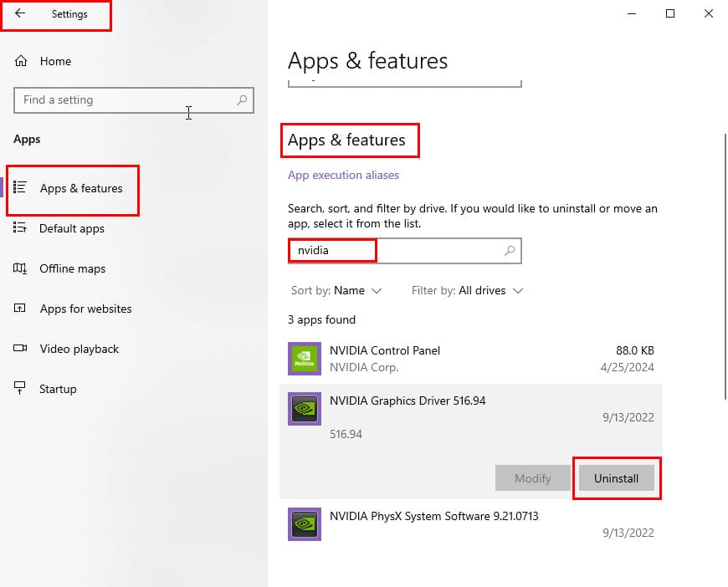Open App execution aliases link
Image resolution: width=728 pixels, height=587 pixels.
[x=343, y=175]
